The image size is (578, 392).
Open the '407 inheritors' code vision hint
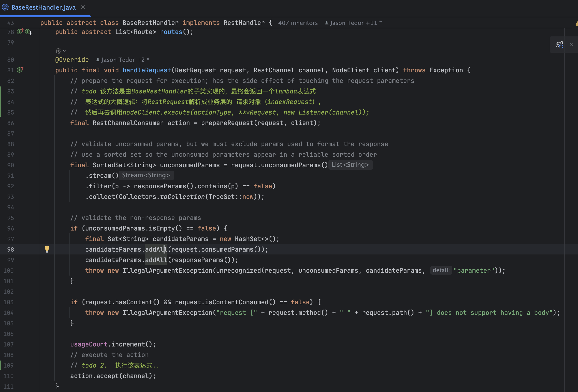pyautogui.click(x=298, y=23)
